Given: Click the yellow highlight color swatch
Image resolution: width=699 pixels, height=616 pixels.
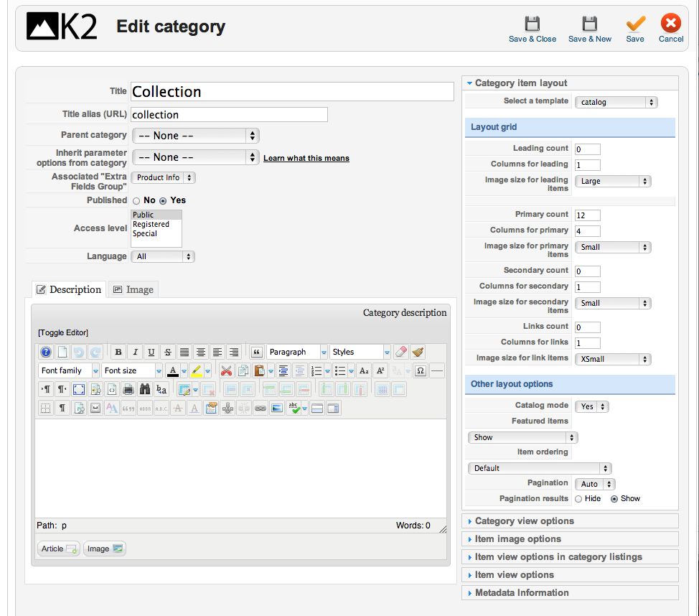Looking at the screenshot, I should (196, 370).
